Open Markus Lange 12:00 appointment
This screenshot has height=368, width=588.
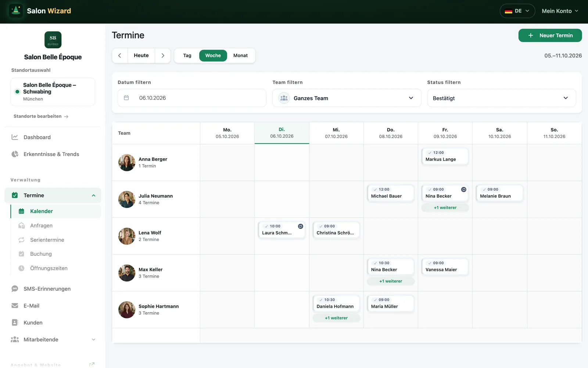point(445,156)
